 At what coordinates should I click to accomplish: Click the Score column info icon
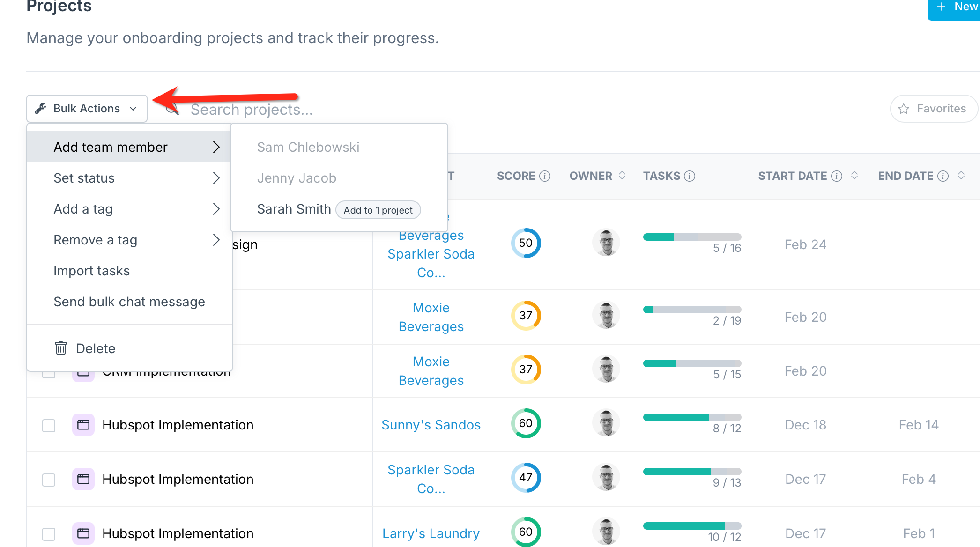tap(545, 176)
